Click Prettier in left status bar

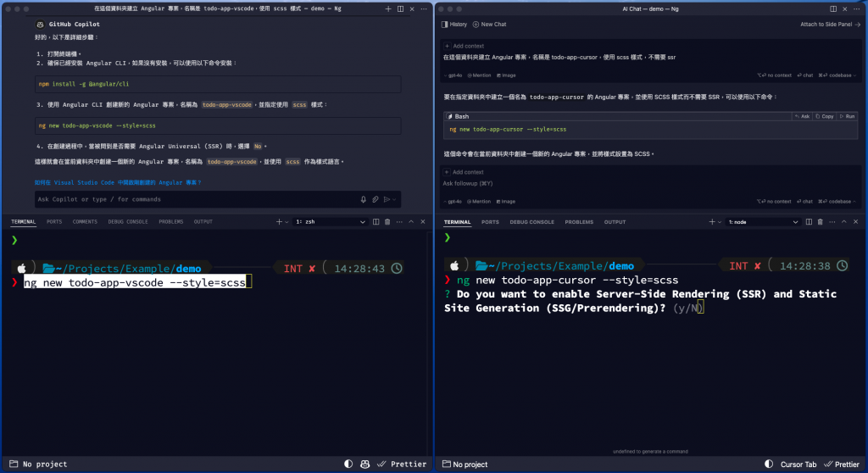tap(402, 465)
